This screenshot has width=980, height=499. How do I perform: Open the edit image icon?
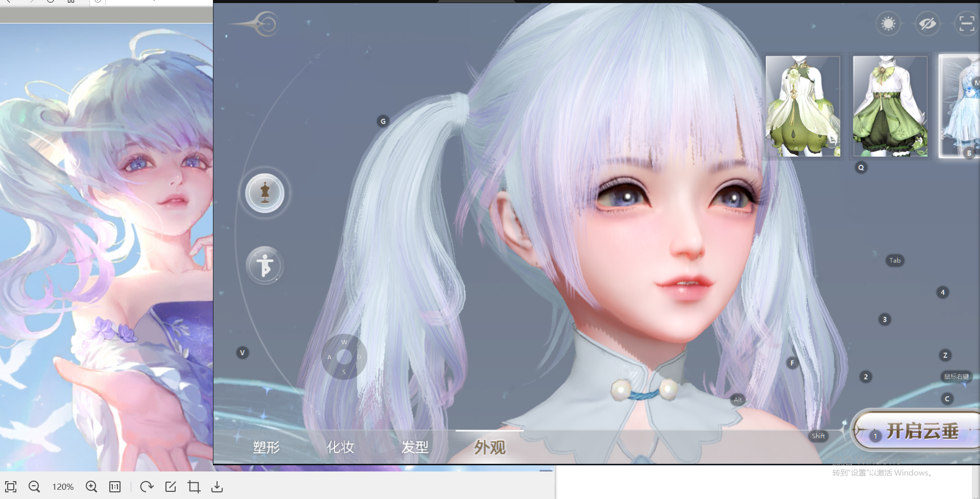171,487
